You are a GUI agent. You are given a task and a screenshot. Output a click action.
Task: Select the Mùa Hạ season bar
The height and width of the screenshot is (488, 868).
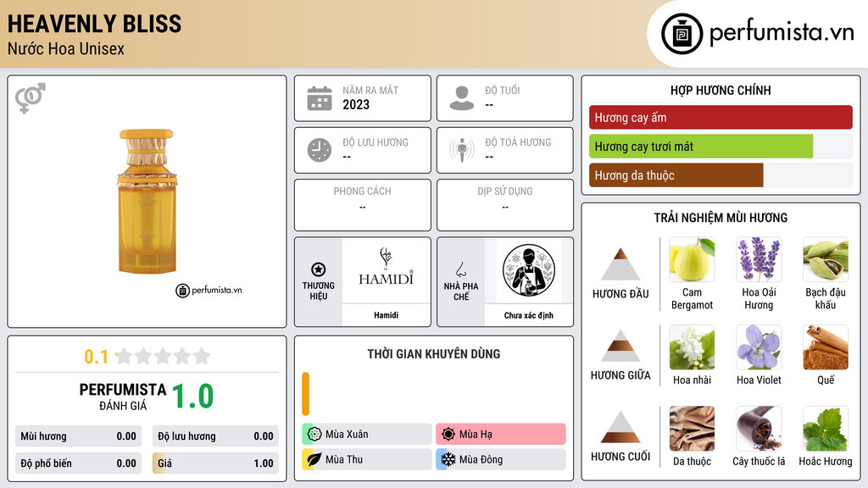pyautogui.click(x=501, y=435)
